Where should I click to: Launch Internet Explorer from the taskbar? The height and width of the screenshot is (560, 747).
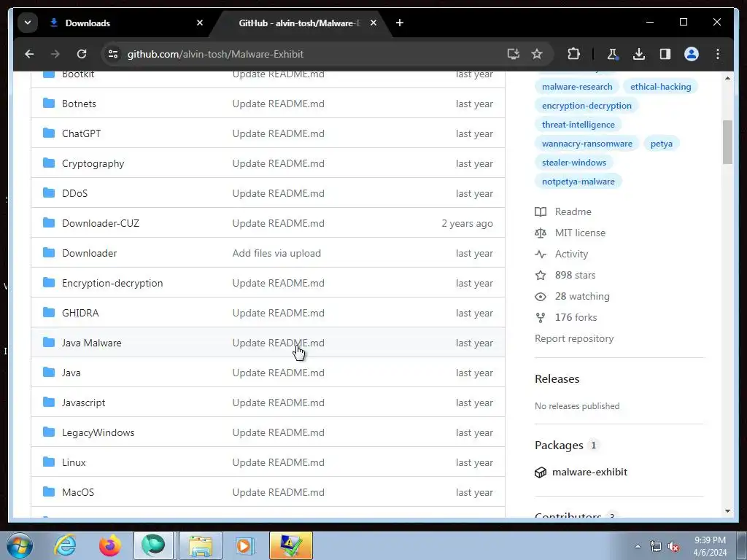(65, 545)
